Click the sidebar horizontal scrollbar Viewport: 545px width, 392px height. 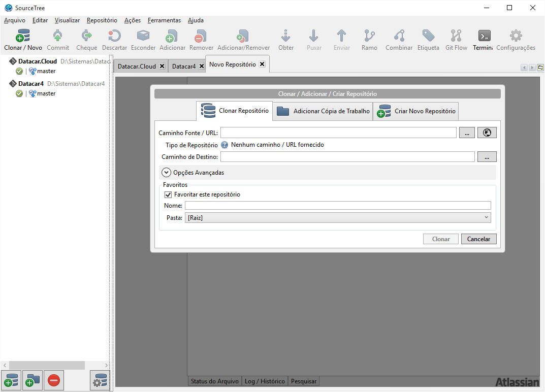pyautogui.click(x=47, y=365)
